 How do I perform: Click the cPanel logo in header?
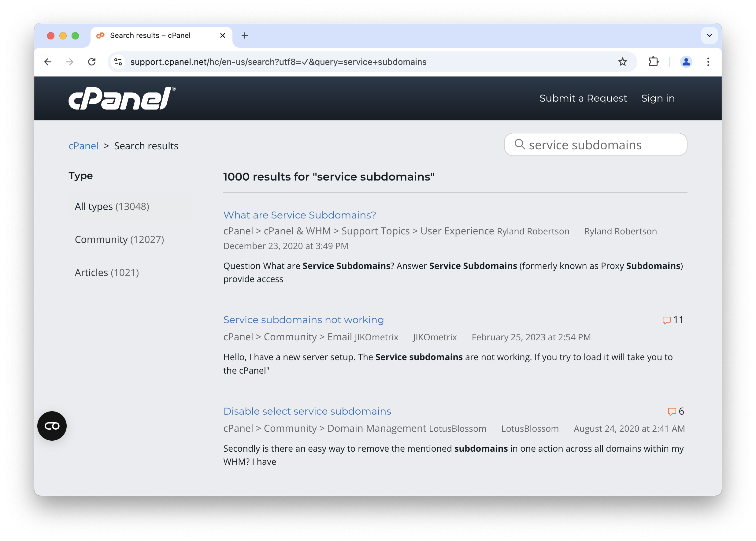point(122,98)
